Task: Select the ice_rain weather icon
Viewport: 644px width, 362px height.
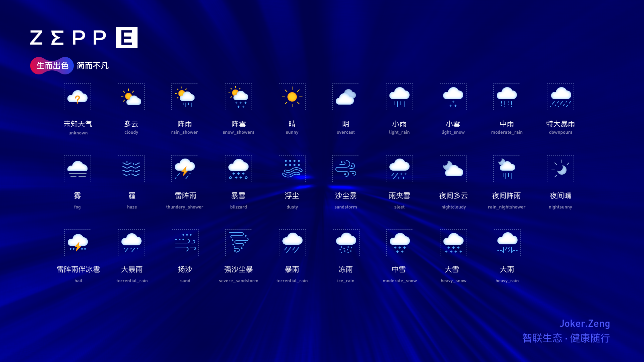Action: pos(346,243)
